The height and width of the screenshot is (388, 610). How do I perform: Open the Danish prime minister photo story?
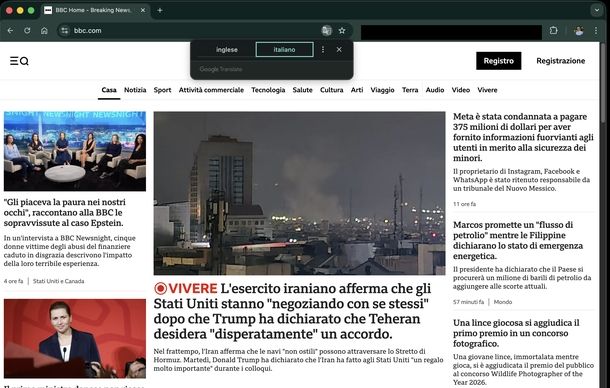(75, 339)
